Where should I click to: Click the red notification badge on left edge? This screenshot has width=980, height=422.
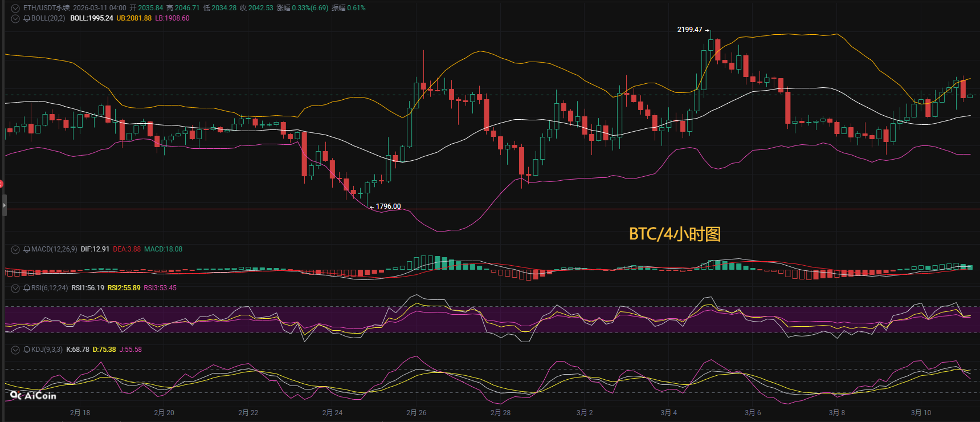[x=1, y=184]
